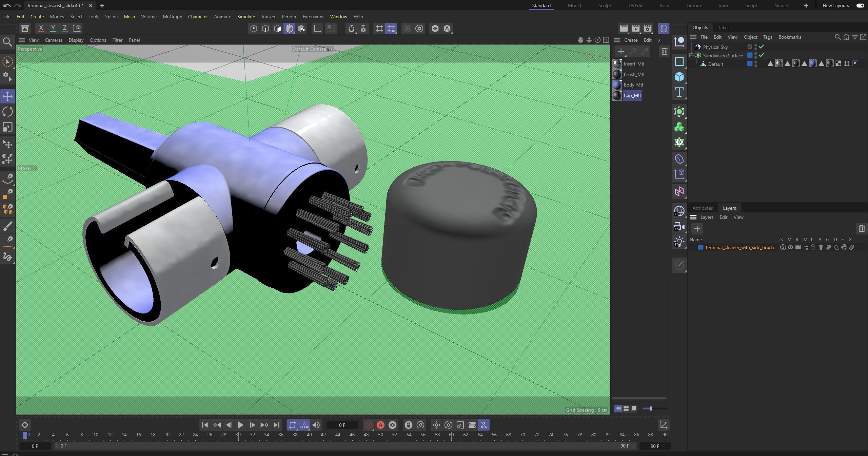The image size is (868, 456).
Task: Select the Move tool in left toolbar
Action: (7, 96)
